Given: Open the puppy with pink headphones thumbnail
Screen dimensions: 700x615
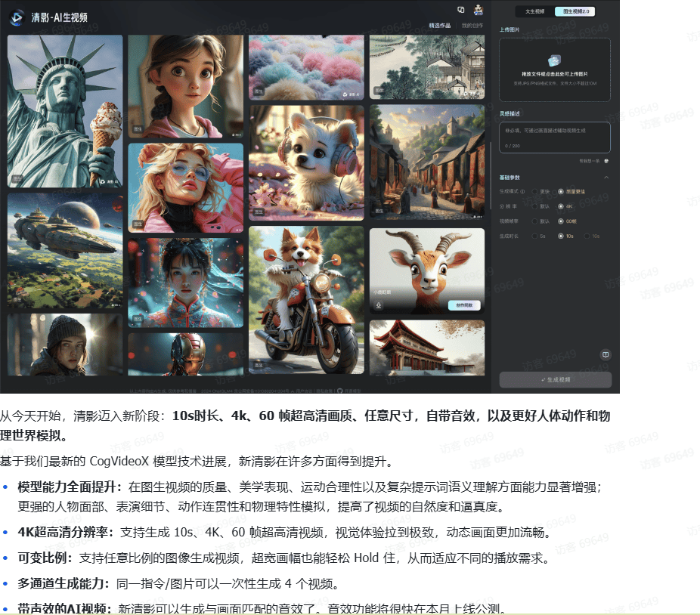Looking at the screenshot, I should coord(306,163).
